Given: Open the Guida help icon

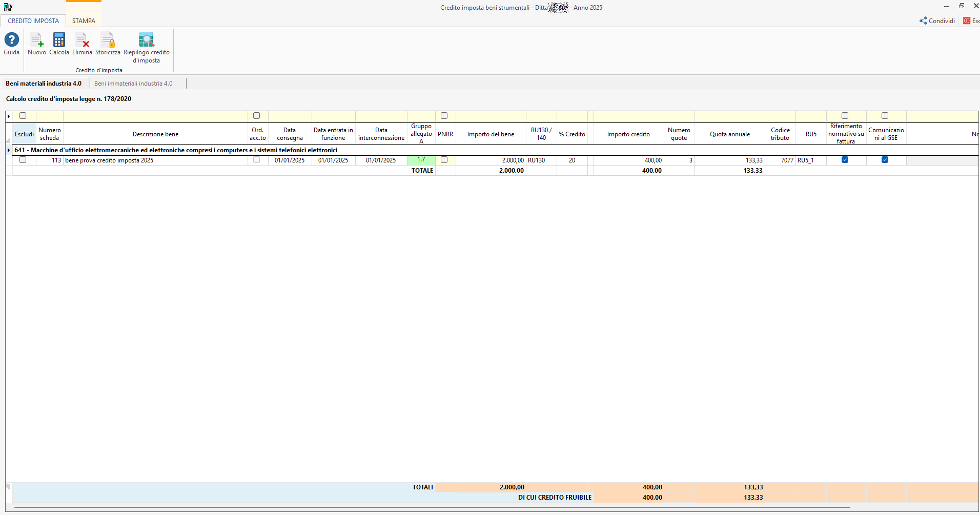Looking at the screenshot, I should (x=11, y=40).
